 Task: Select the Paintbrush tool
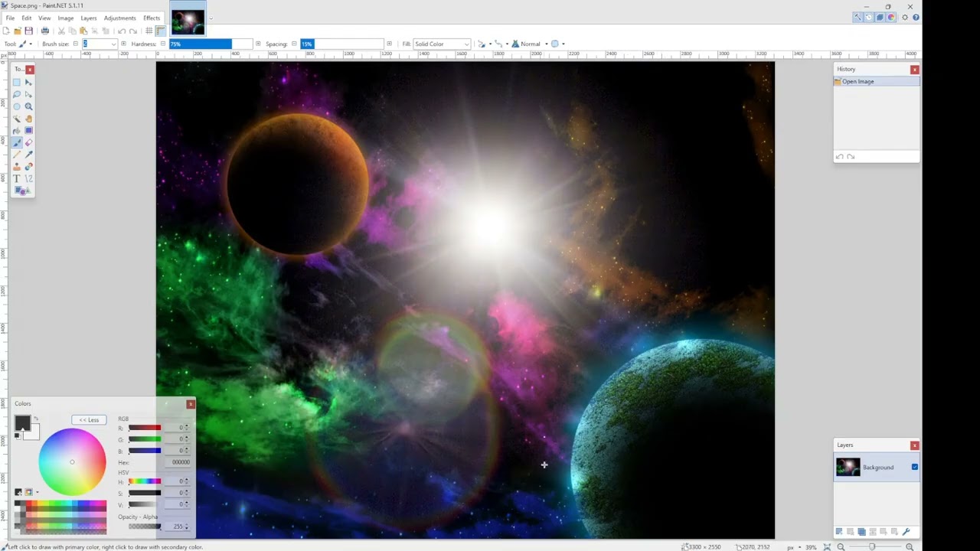(x=17, y=142)
